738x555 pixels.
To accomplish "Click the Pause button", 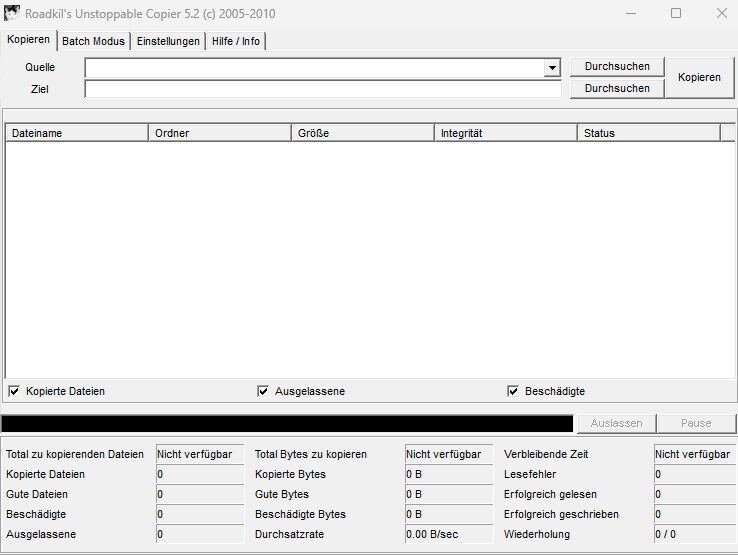I will coord(696,423).
